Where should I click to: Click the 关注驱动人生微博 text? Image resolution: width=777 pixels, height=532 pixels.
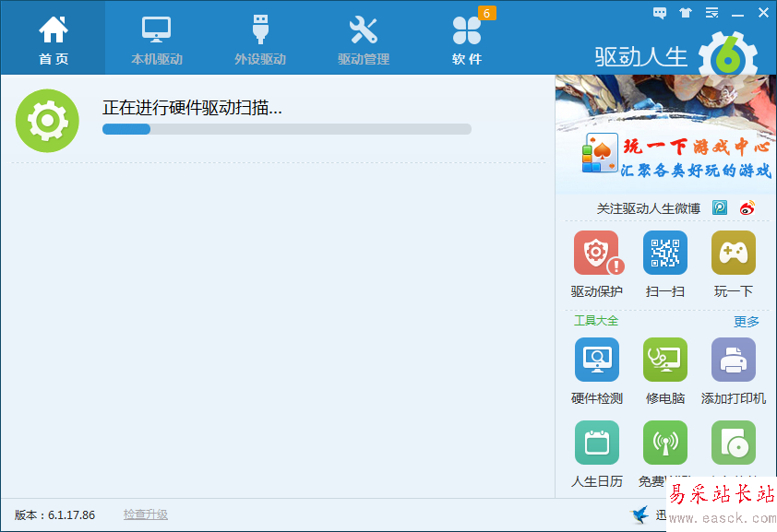tap(648, 208)
